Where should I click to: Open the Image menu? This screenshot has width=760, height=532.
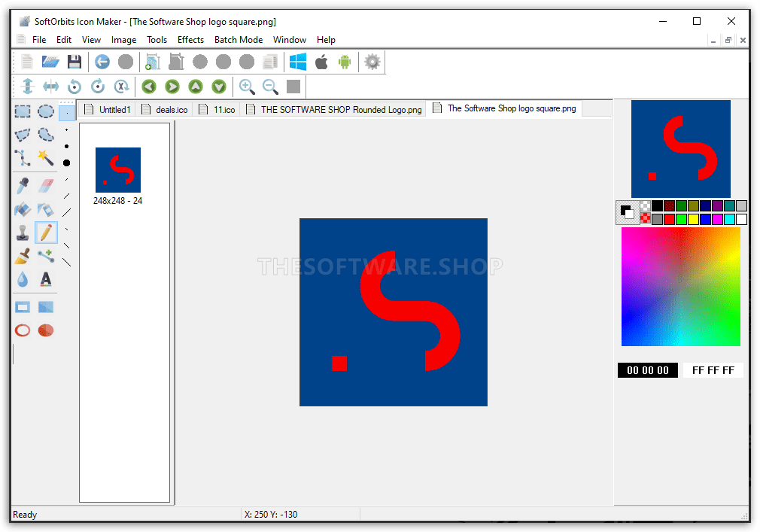tap(123, 40)
